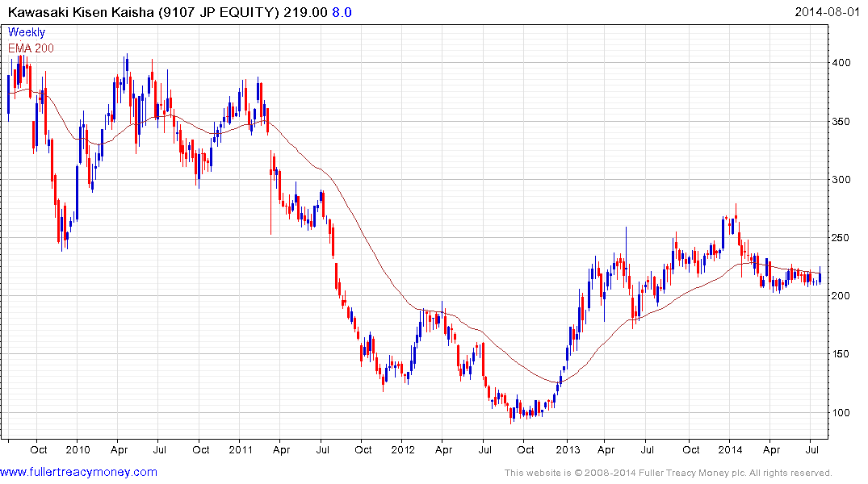Click the 2014-08-01 date stamp
The image size is (868, 484).
click(827, 11)
